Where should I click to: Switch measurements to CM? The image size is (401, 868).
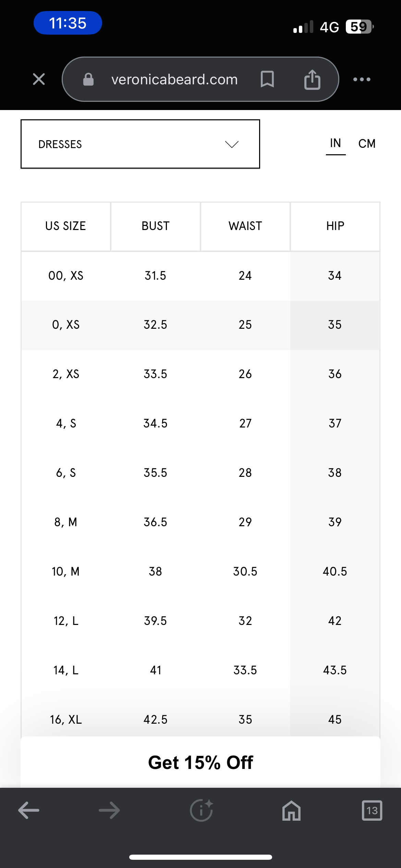click(367, 144)
